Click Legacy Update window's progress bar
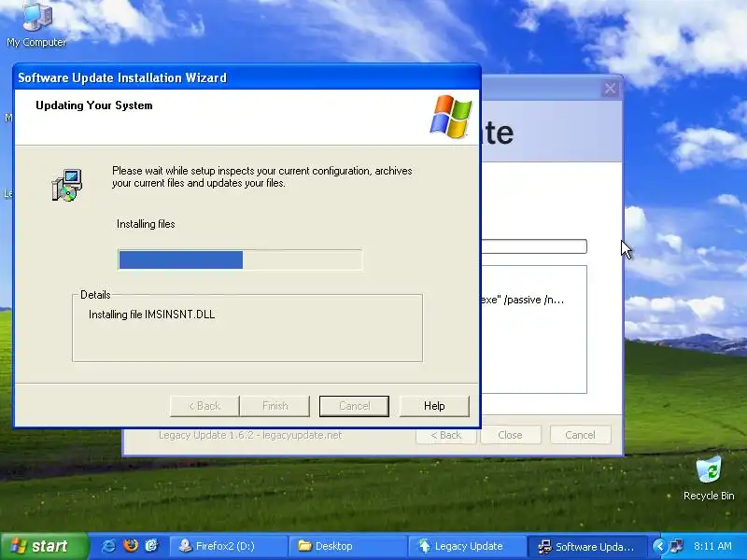The width and height of the screenshot is (747, 560). coord(534,246)
